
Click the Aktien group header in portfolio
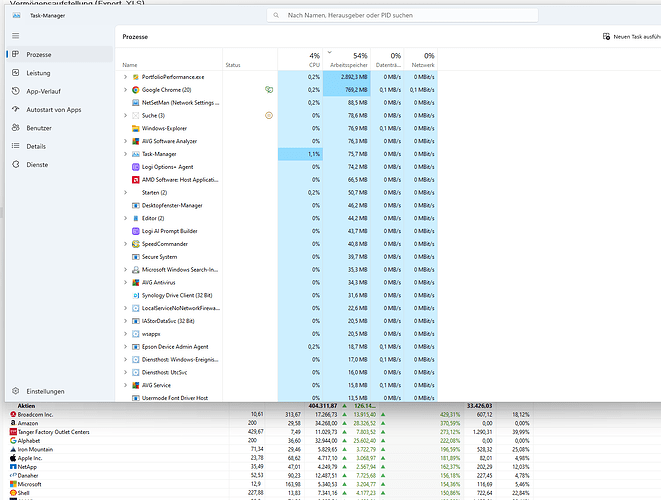tap(26, 406)
